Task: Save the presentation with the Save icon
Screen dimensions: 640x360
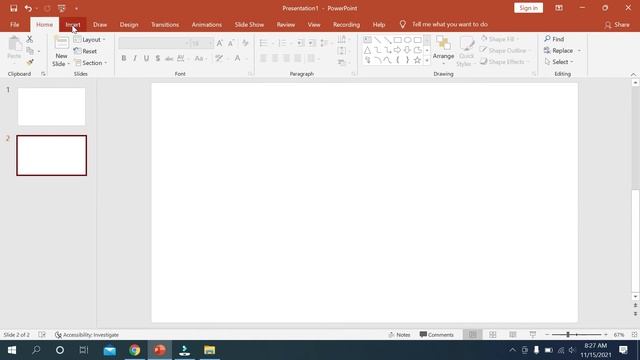Action: pos(13,8)
